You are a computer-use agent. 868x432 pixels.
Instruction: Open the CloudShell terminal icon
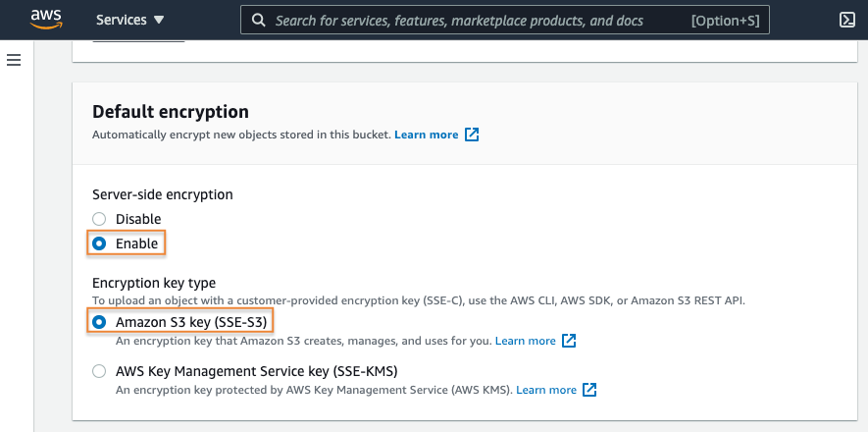coord(847,21)
